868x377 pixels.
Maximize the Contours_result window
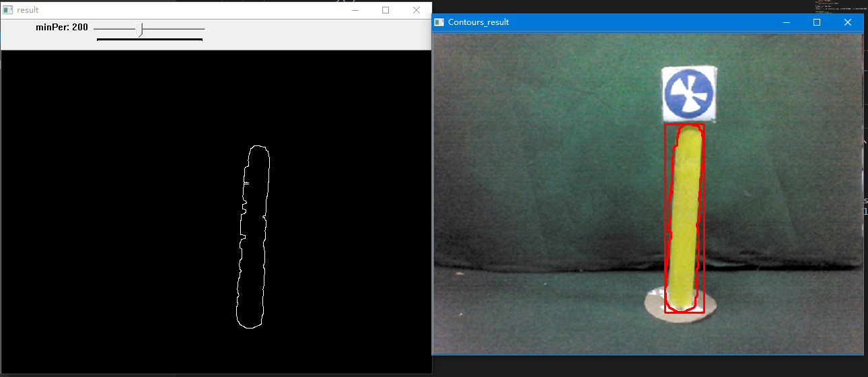(817, 22)
